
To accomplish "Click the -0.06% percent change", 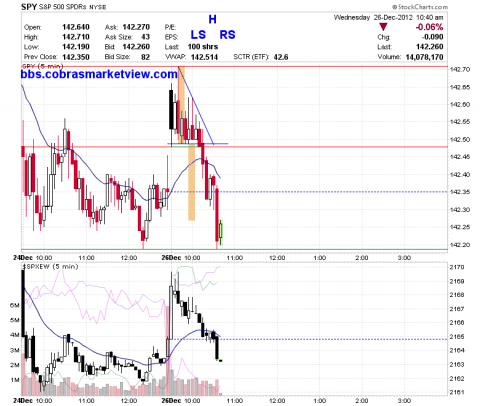I will pyautogui.click(x=429, y=27).
